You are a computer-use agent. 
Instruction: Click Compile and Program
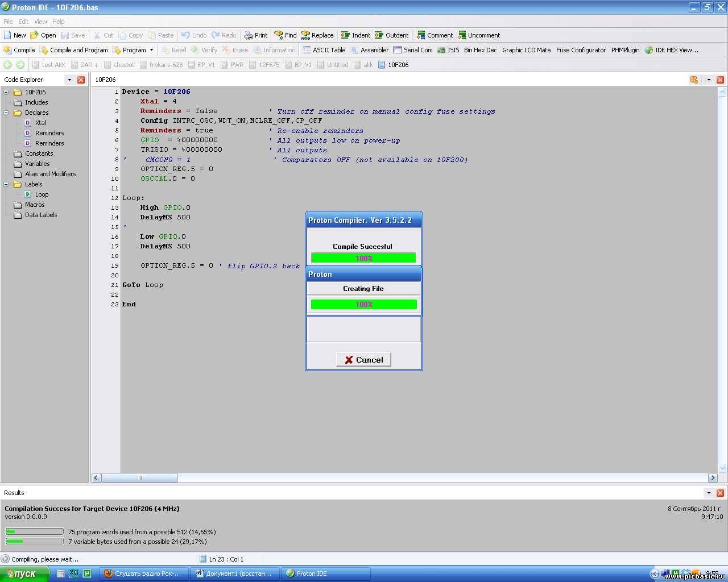(x=74, y=50)
